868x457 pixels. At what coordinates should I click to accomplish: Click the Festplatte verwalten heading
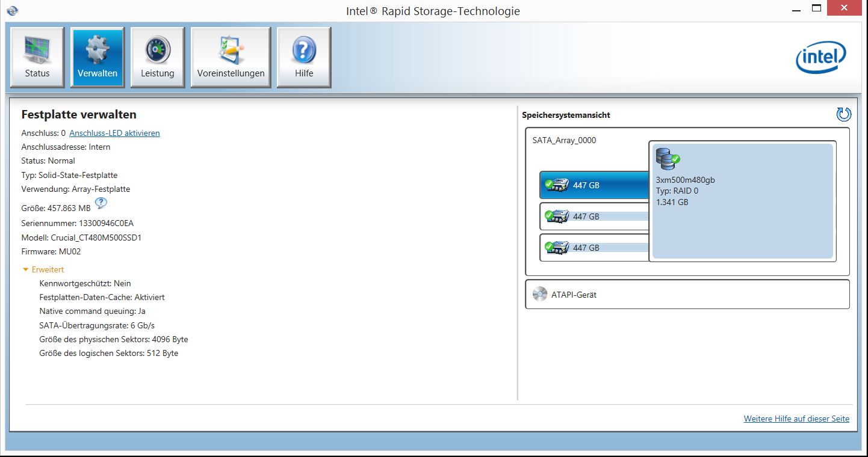pyautogui.click(x=79, y=114)
